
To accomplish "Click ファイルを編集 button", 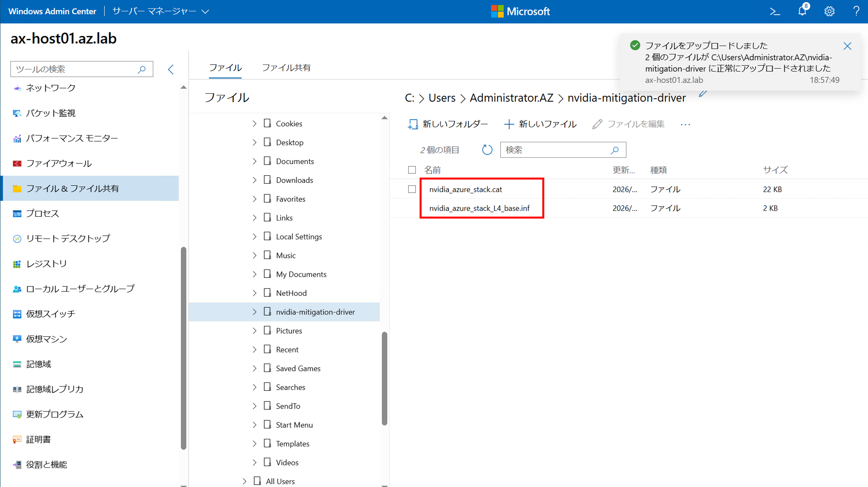I will point(628,124).
